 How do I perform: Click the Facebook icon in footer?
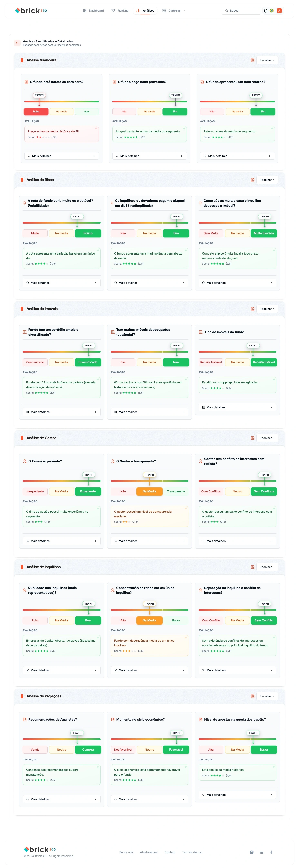271,852
